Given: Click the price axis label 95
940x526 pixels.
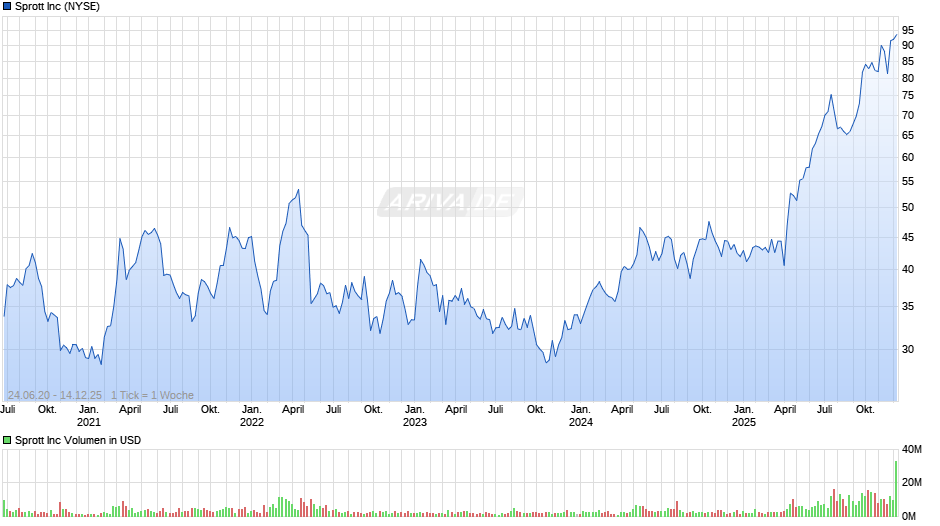Looking at the screenshot, I should click(x=908, y=30).
